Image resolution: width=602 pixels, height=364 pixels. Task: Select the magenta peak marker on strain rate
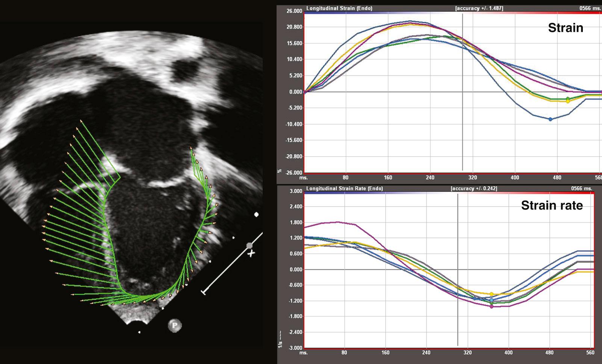[492, 307]
